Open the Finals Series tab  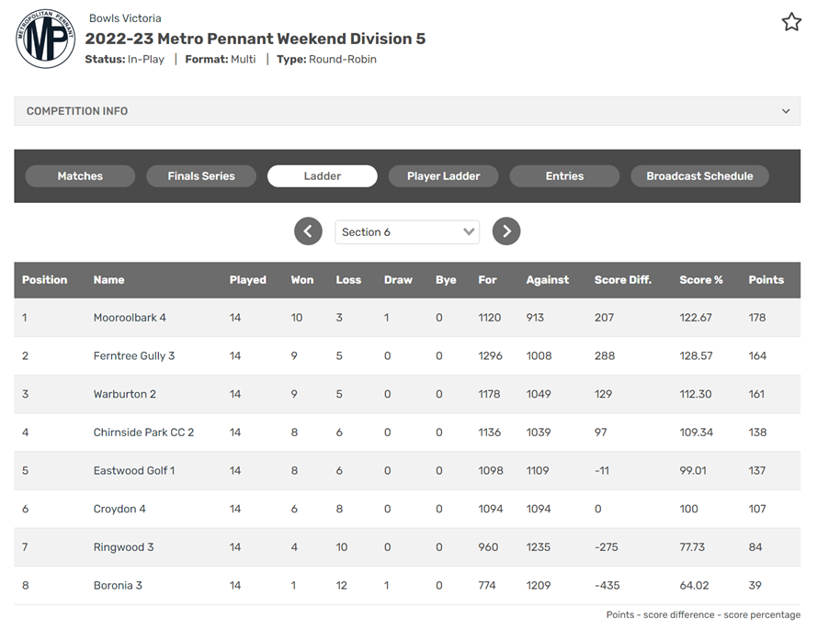[x=201, y=176]
